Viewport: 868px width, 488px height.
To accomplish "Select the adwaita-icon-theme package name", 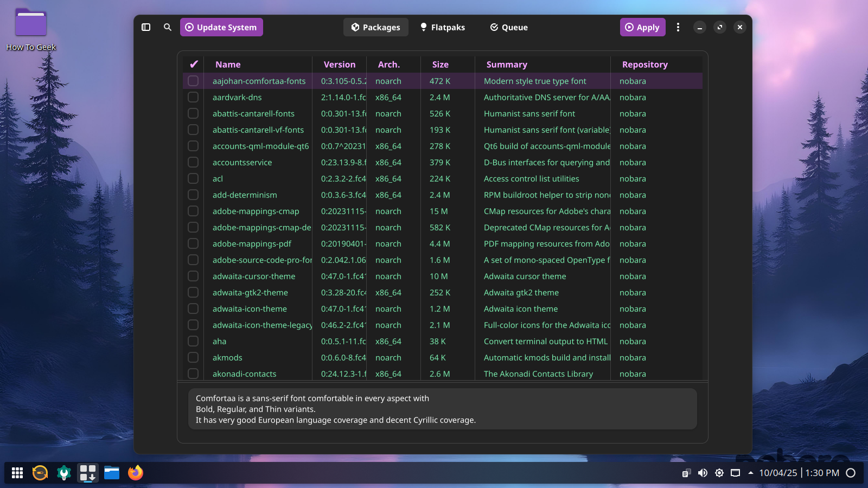I will tap(250, 309).
